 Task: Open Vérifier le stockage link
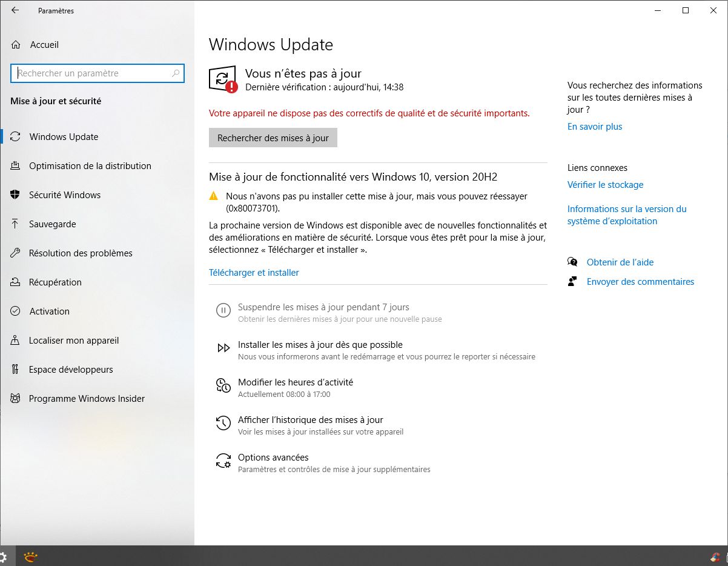605,185
